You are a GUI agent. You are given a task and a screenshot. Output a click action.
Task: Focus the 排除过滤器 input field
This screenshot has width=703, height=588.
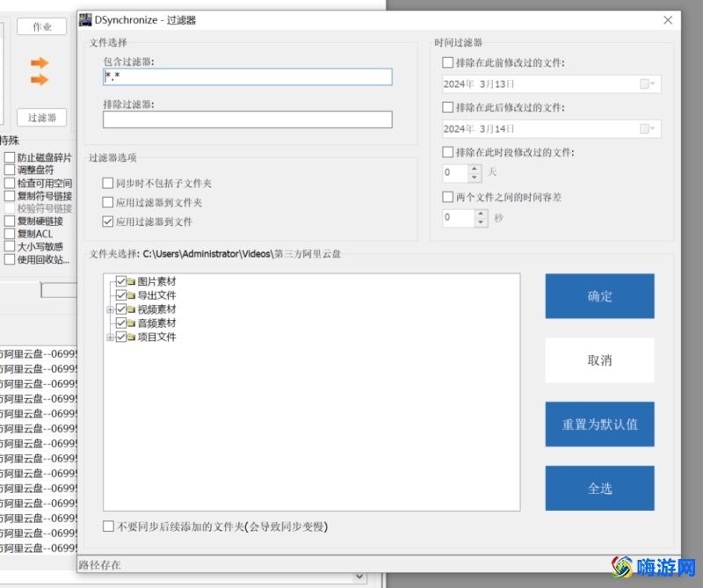(x=248, y=120)
